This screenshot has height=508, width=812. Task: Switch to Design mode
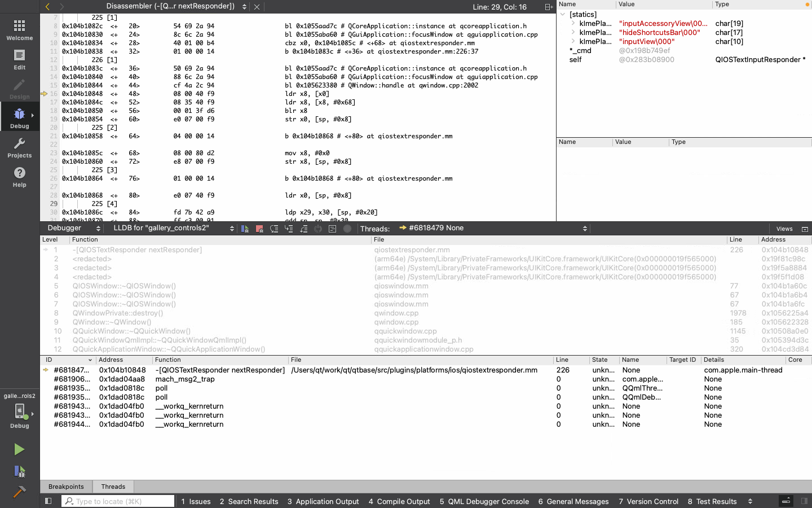point(20,89)
